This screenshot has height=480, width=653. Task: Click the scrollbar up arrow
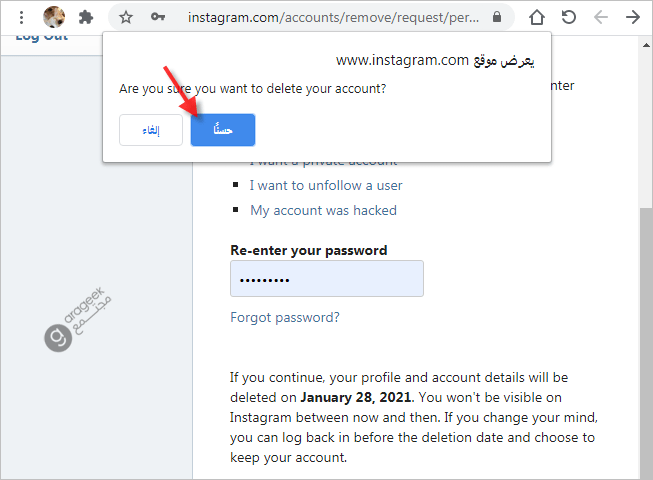(646, 45)
